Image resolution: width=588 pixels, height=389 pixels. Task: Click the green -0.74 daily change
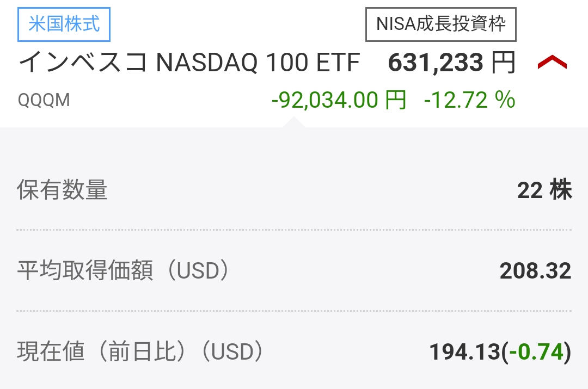(536, 352)
